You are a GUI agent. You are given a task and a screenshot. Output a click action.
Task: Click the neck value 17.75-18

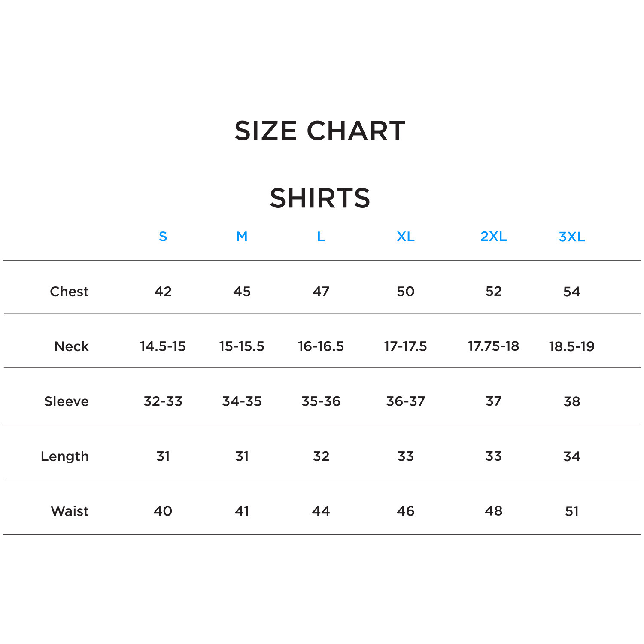coord(493,346)
